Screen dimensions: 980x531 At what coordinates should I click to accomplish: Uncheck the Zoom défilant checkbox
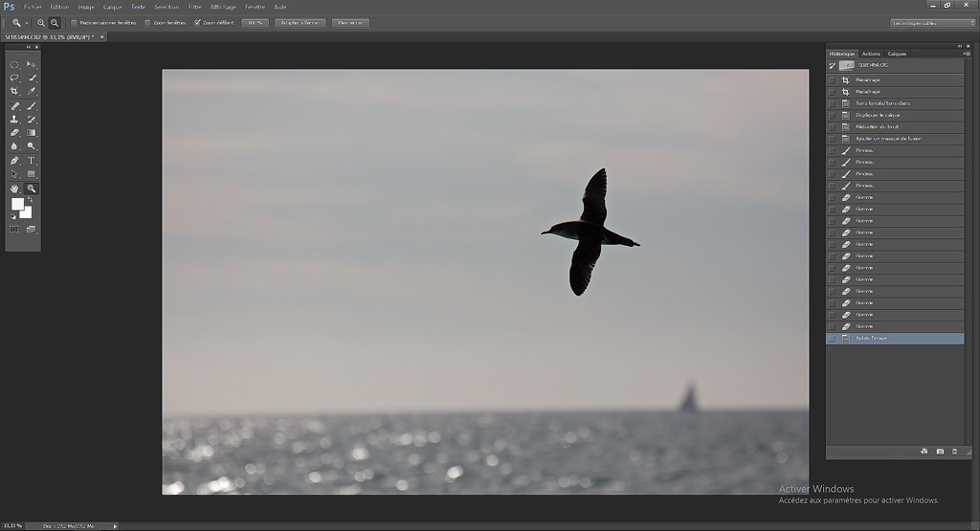click(197, 22)
